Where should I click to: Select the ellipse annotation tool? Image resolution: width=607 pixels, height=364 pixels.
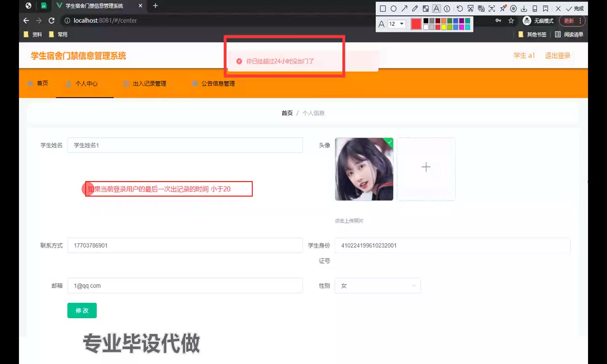(x=393, y=8)
